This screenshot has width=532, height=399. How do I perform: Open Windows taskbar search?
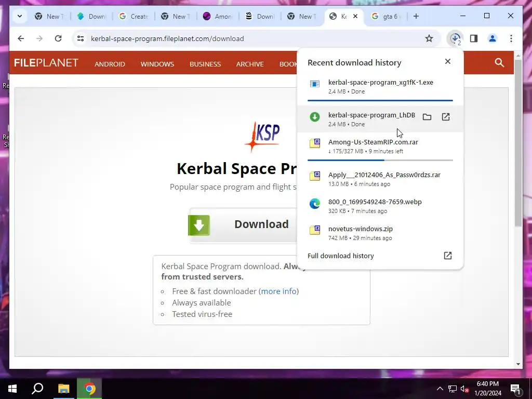[x=37, y=389]
